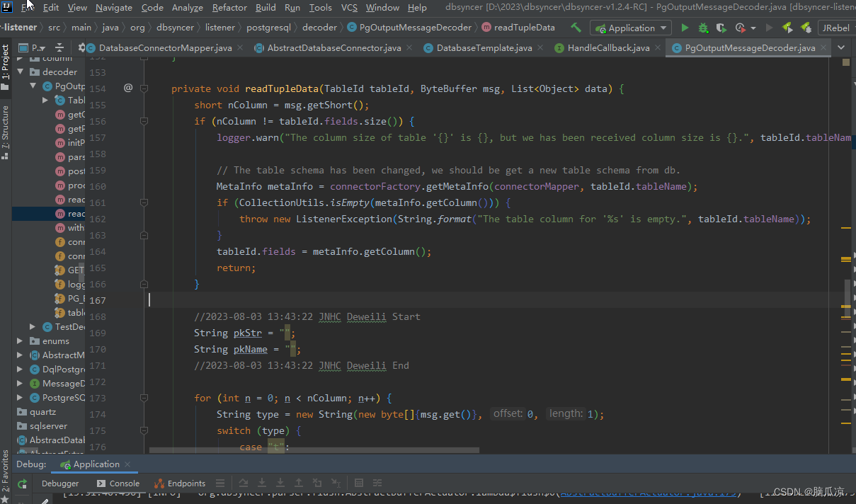Click the Profiler run icon

coord(740,28)
